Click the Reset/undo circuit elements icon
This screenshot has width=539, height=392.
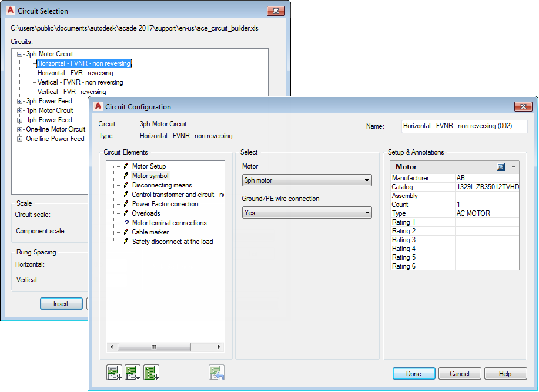pyautogui.click(x=216, y=373)
